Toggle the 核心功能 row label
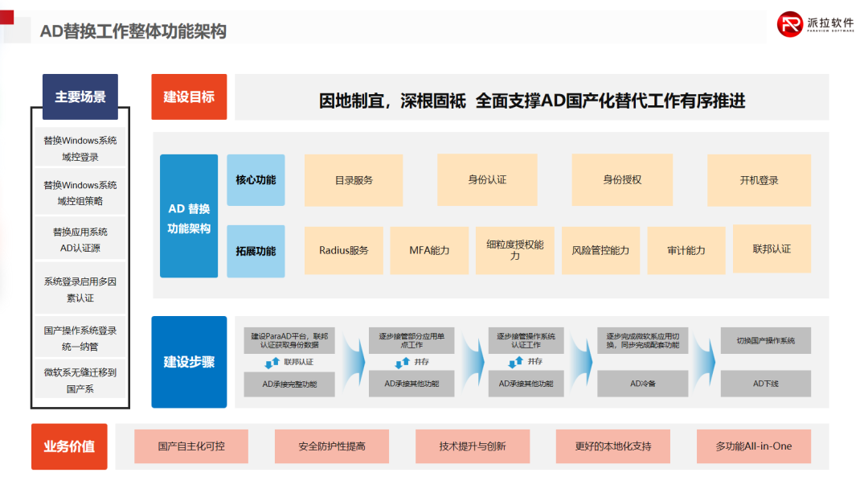The width and height of the screenshot is (868, 489). [255, 180]
